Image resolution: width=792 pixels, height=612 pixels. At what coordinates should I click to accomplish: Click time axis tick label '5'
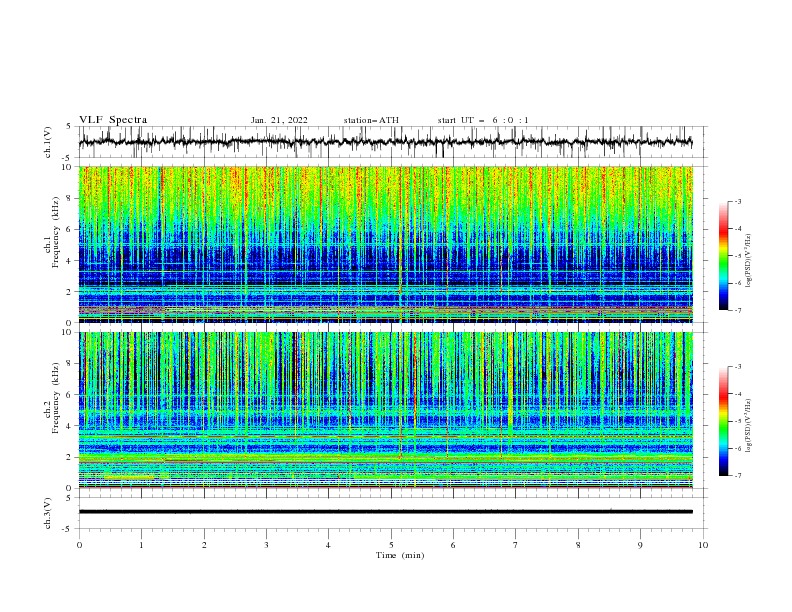pos(391,545)
